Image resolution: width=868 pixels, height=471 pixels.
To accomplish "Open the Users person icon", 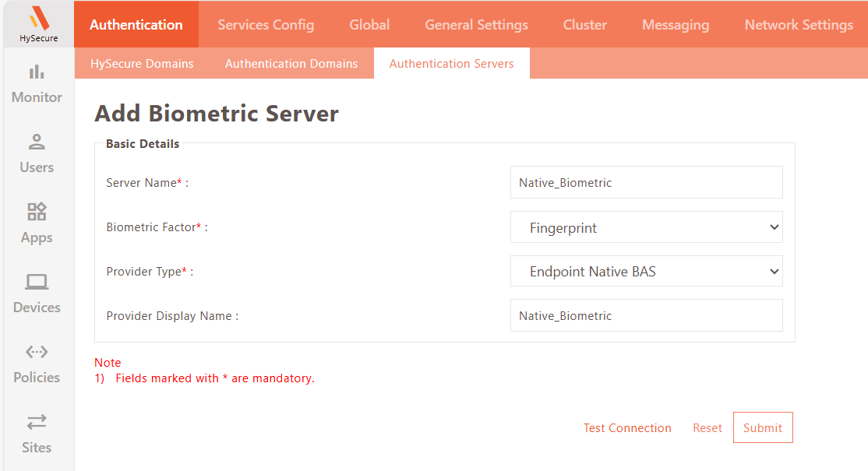I will [37, 142].
